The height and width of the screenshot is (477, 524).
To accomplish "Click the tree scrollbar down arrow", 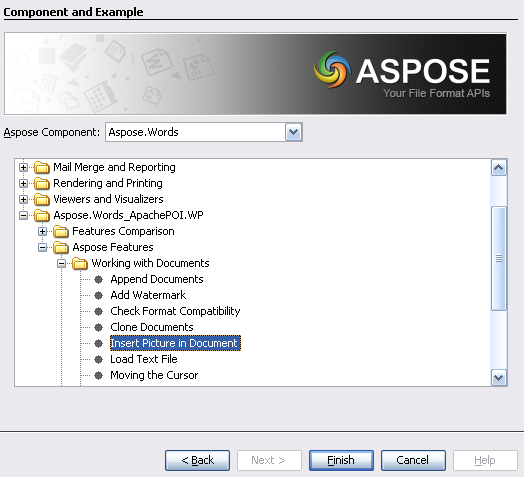I will pos(499,378).
